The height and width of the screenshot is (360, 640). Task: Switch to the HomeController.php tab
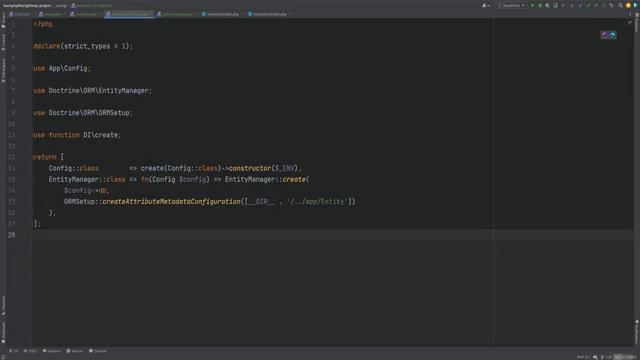(220, 14)
